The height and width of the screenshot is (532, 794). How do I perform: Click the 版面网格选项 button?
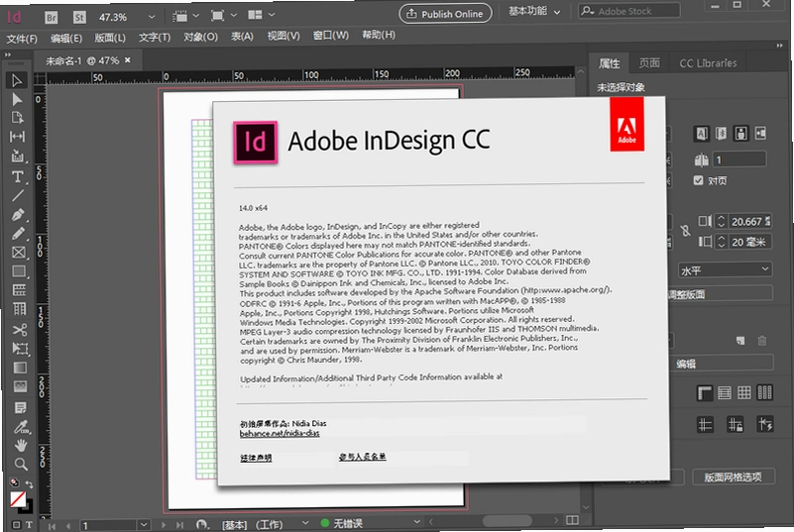point(733,477)
